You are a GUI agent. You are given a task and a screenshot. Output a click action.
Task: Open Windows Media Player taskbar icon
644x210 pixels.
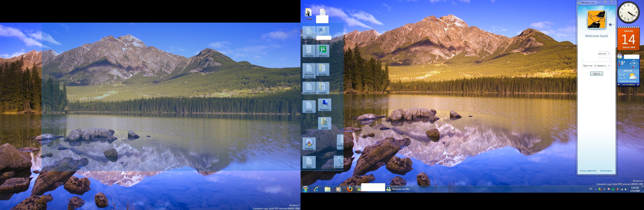coord(338,189)
